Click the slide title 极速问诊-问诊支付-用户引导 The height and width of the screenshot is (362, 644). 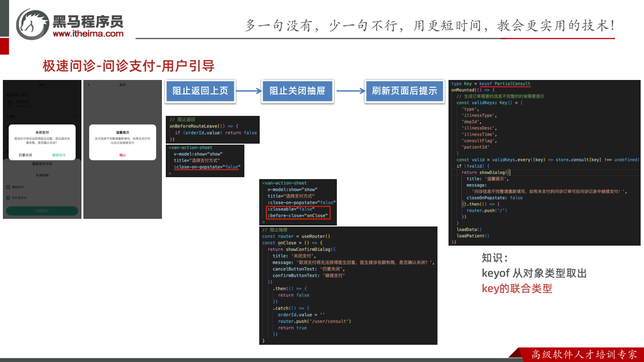click(x=128, y=66)
